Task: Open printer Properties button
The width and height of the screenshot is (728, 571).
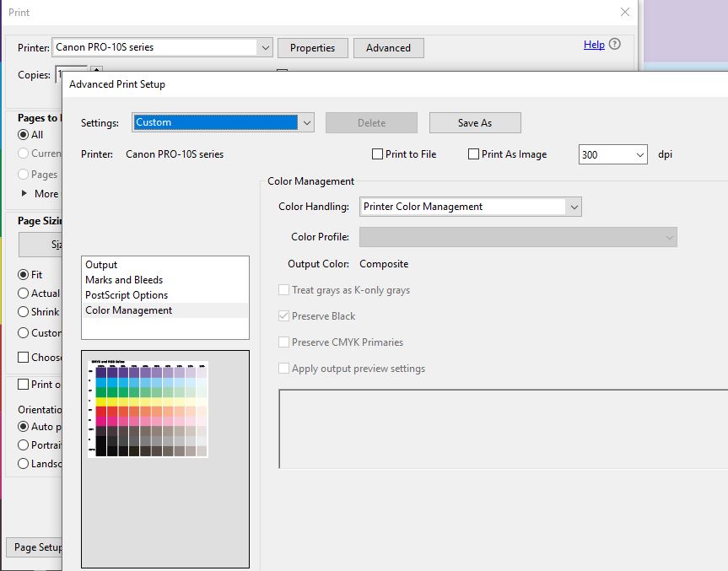Action: [x=312, y=48]
